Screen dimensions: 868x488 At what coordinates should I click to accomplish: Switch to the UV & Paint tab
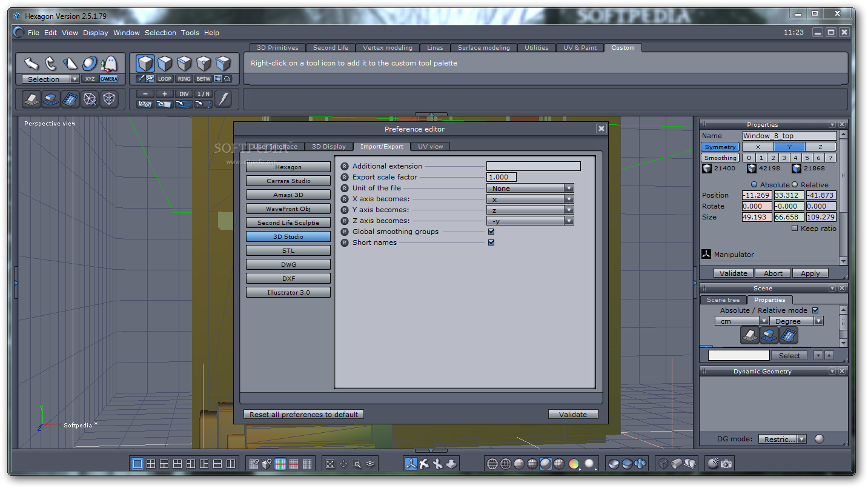(580, 47)
